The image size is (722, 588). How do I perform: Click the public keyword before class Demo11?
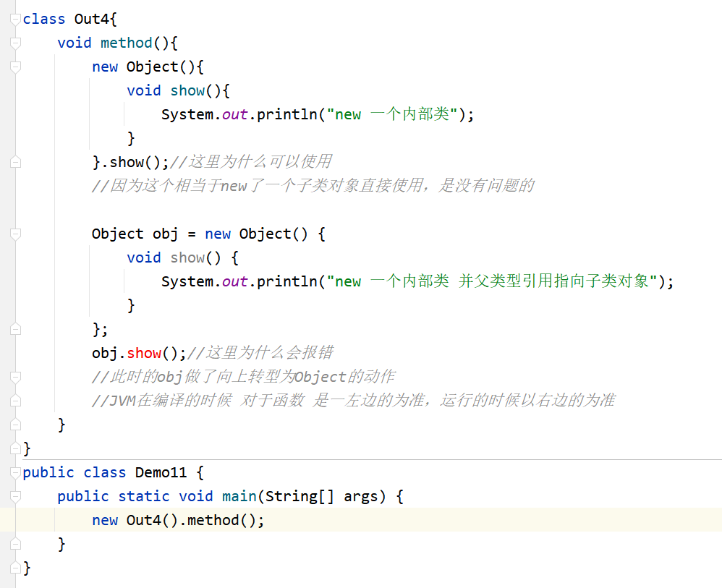(x=48, y=473)
